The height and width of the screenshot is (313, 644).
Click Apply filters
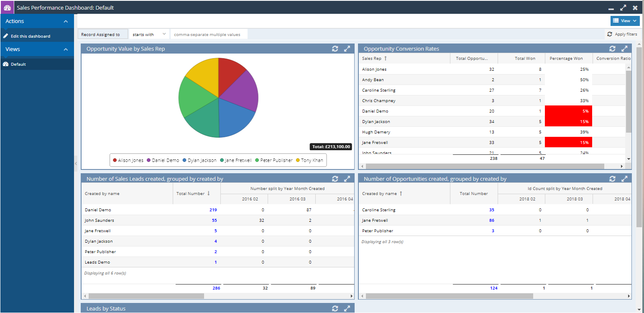pos(622,34)
